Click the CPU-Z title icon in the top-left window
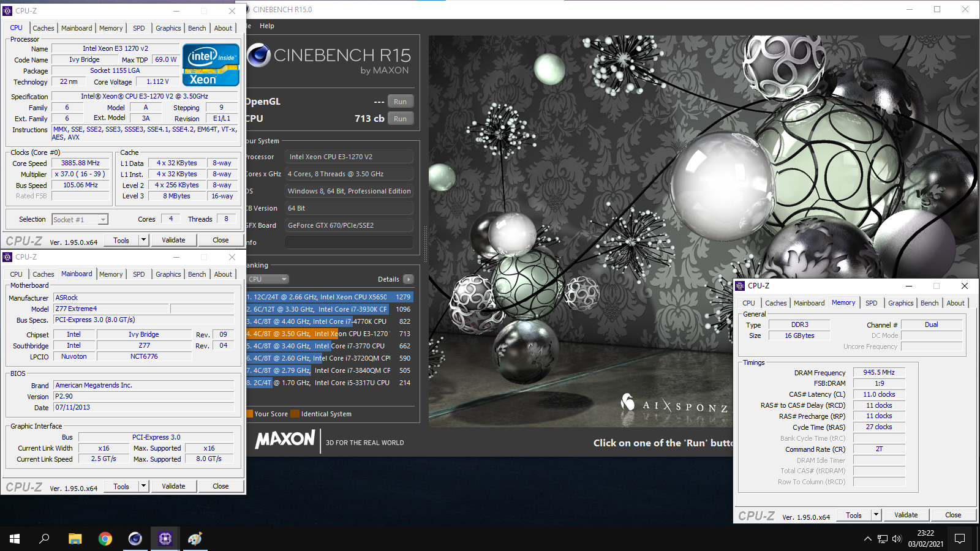 click(7, 11)
